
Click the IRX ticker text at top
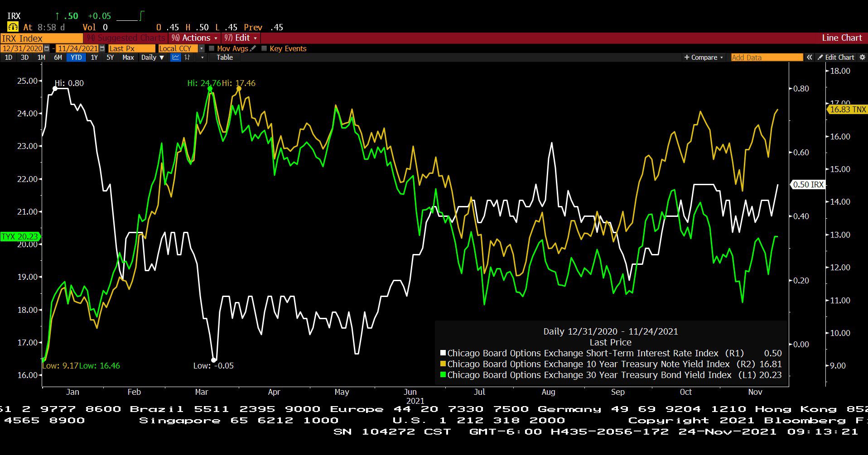[x=14, y=16]
